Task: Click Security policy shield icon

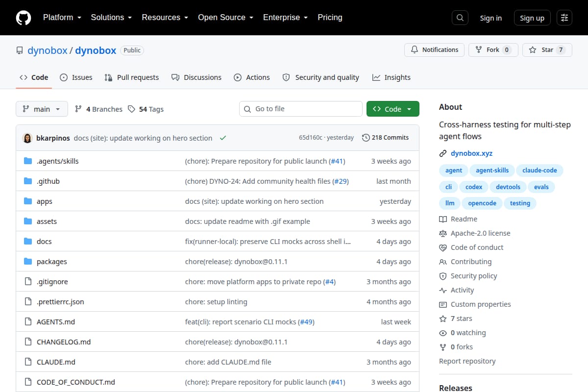Action: click(x=443, y=276)
